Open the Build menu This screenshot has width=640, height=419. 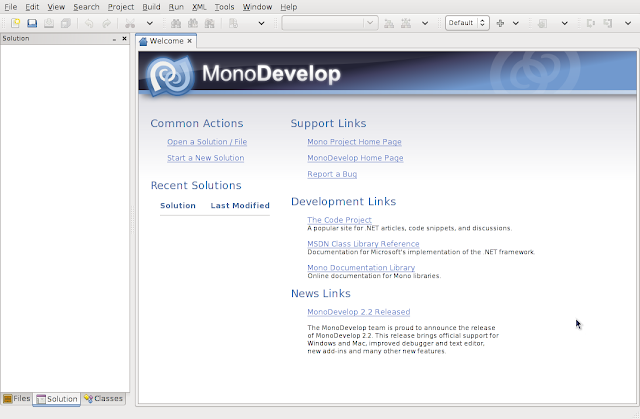coord(151,7)
